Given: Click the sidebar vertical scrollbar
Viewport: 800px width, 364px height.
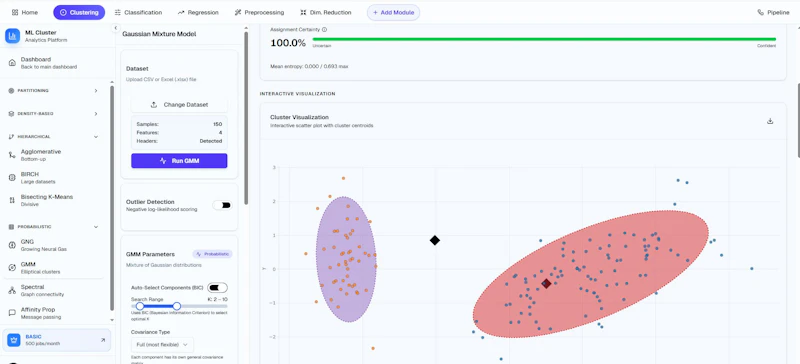Looking at the screenshot, I should click(x=112, y=198).
